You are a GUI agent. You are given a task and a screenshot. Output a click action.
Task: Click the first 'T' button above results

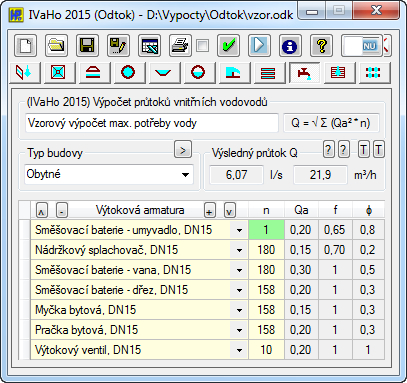[x=363, y=150]
